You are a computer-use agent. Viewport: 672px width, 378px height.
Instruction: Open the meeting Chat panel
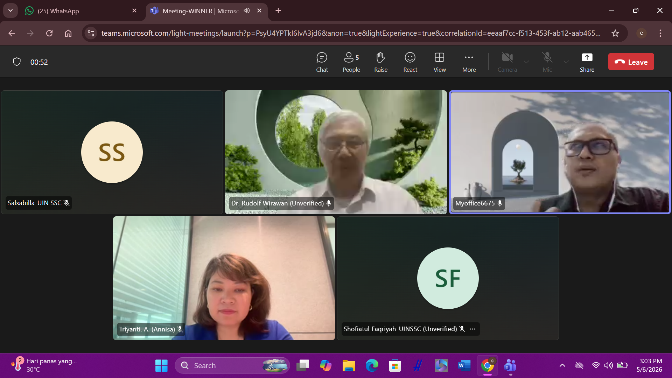(322, 62)
